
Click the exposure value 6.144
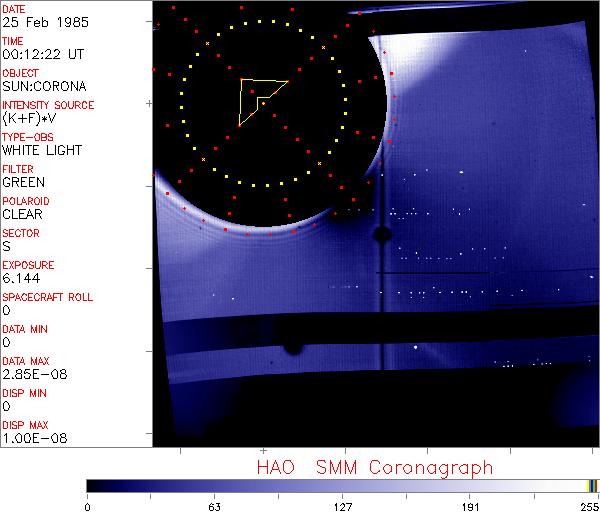pos(21,278)
